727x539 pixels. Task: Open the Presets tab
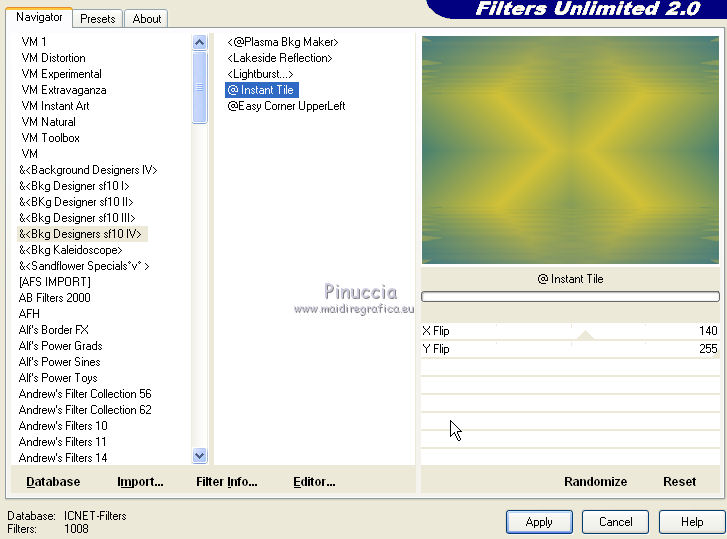coord(97,19)
